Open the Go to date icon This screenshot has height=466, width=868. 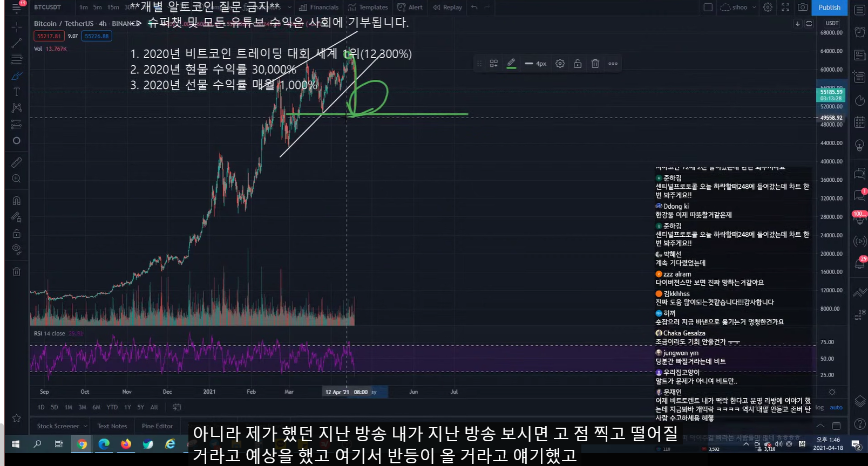(x=177, y=407)
